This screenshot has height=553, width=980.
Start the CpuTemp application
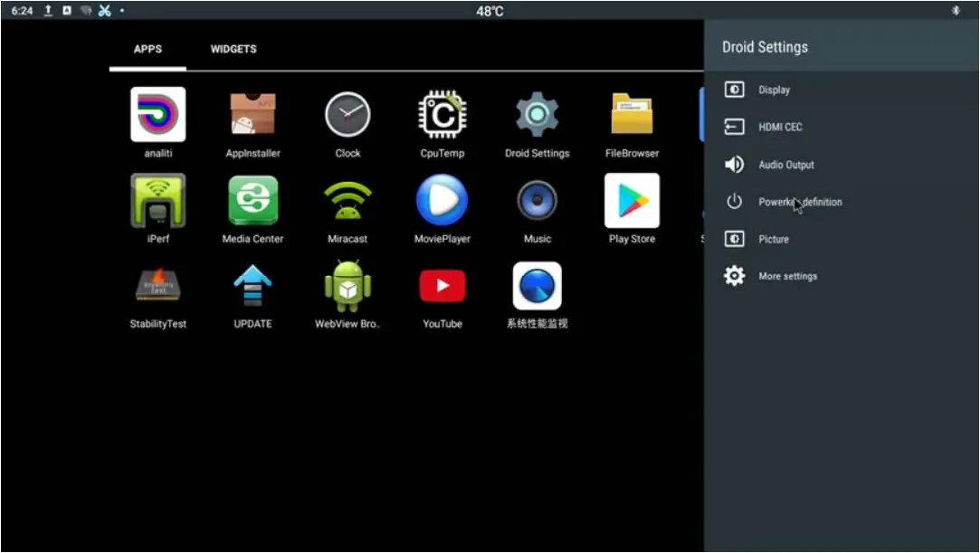[x=442, y=114]
